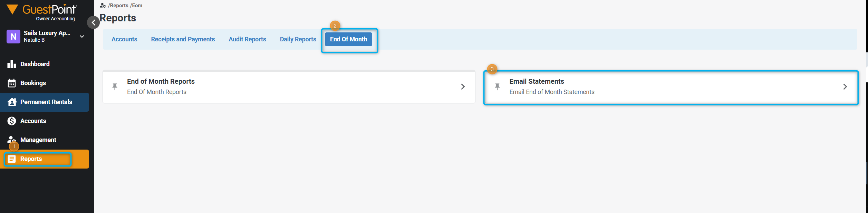The width and height of the screenshot is (868, 213).
Task: Click the Accounts dollar icon
Action: pyautogui.click(x=12, y=121)
